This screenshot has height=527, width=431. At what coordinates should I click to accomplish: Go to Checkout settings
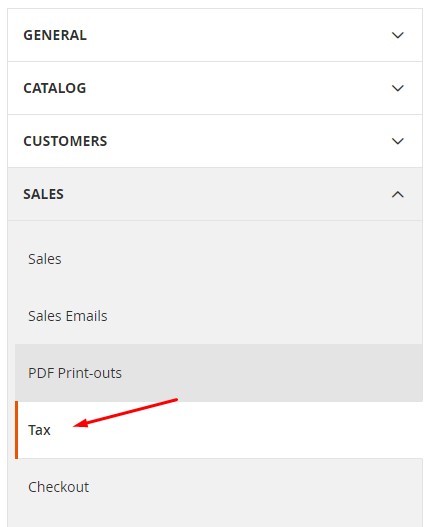tap(58, 487)
